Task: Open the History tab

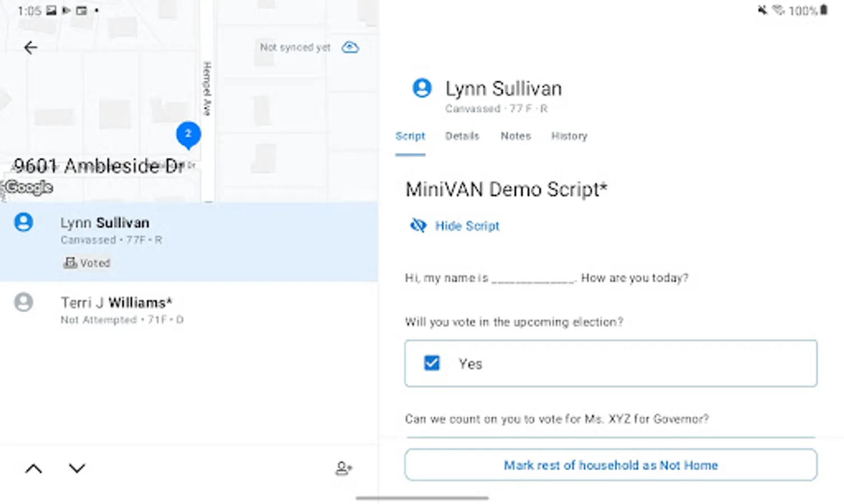Action: click(569, 136)
